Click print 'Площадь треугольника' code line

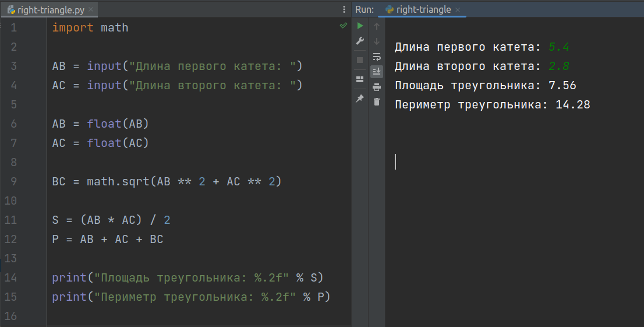click(187, 277)
